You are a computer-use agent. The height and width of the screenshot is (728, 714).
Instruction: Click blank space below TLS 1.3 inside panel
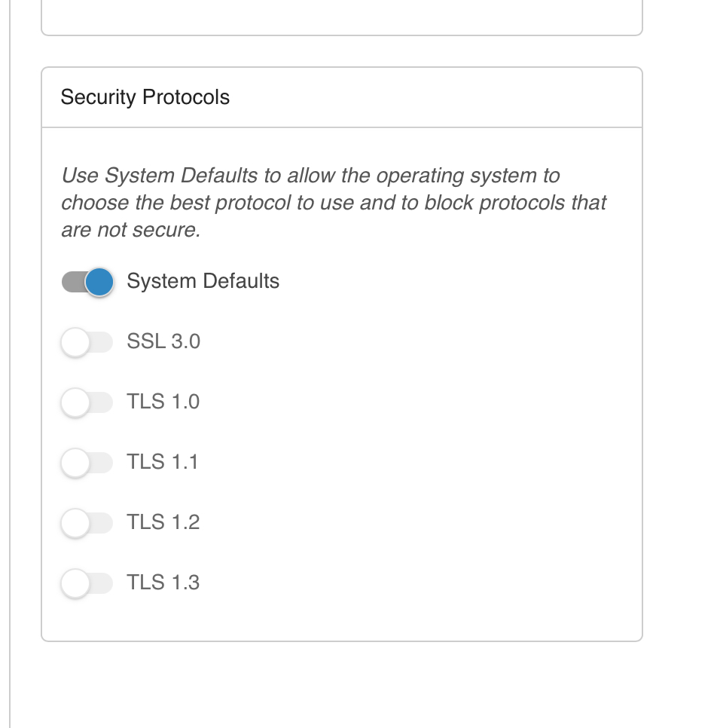341,619
